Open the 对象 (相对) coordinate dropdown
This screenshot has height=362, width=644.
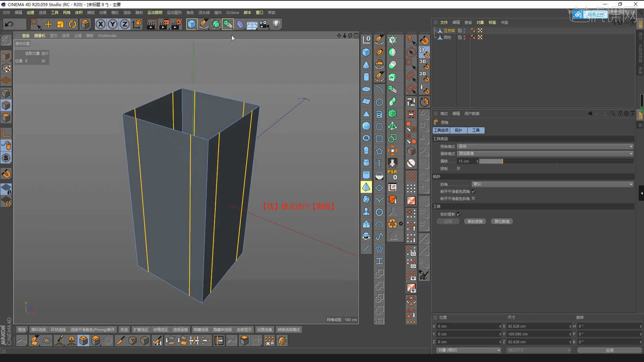click(469, 350)
